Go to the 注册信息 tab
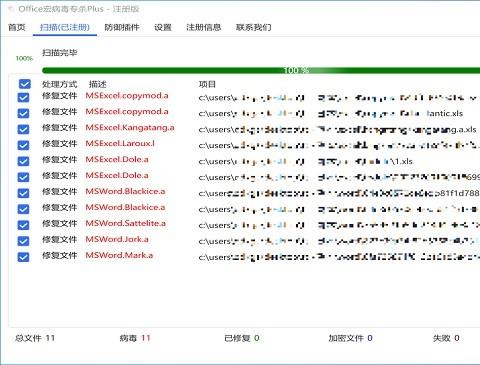This screenshot has width=480, height=365. pos(203,27)
